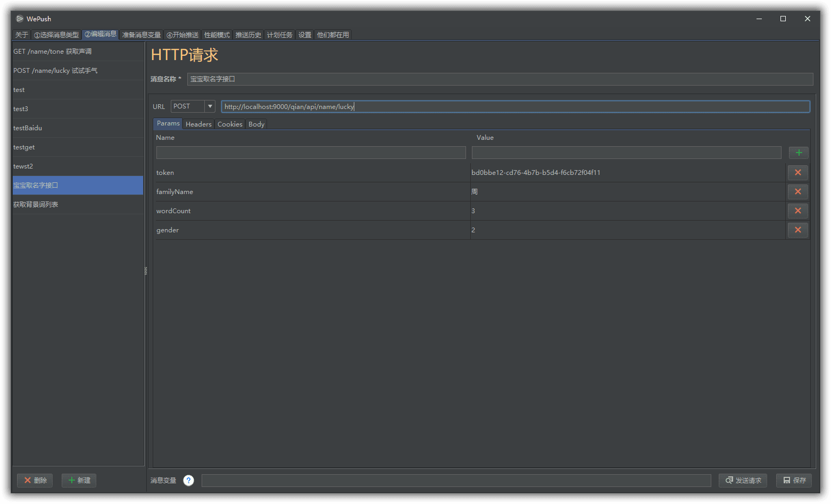Viewport: 831px width, 504px height.
Task: Click the Value column header
Action: click(x=485, y=138)
